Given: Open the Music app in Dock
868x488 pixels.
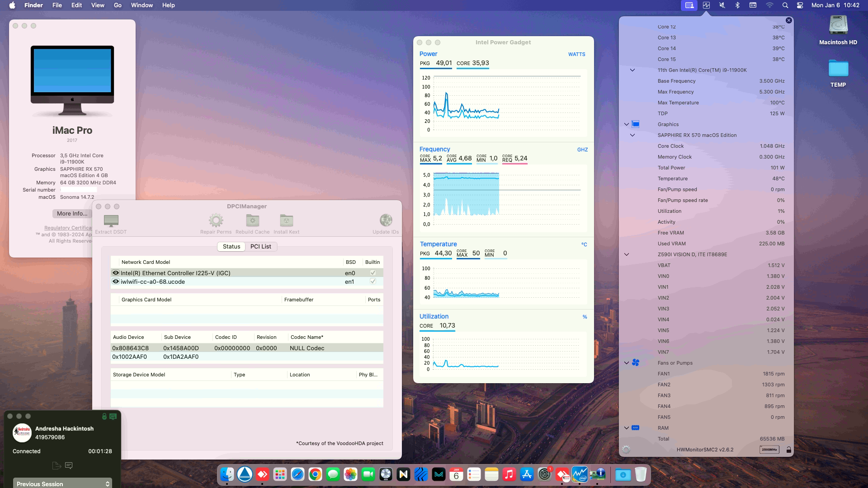Looking at the screenshot, I should (x=509, y=474).
